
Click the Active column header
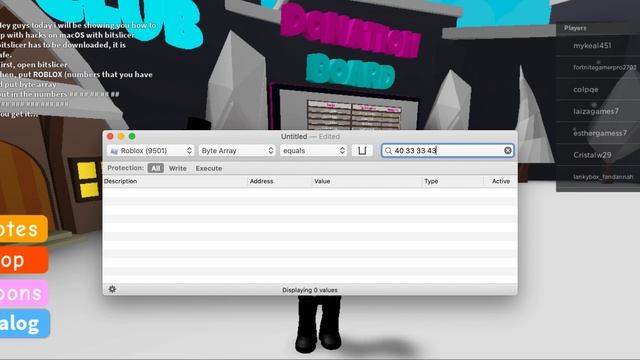click(500, 181)
